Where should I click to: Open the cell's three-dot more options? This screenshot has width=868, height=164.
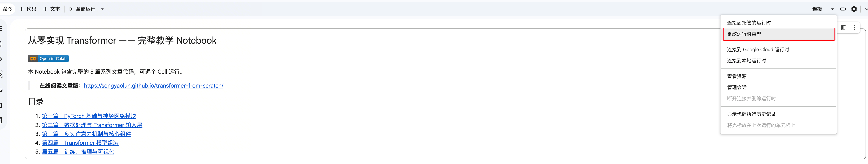tap(854, 28)
